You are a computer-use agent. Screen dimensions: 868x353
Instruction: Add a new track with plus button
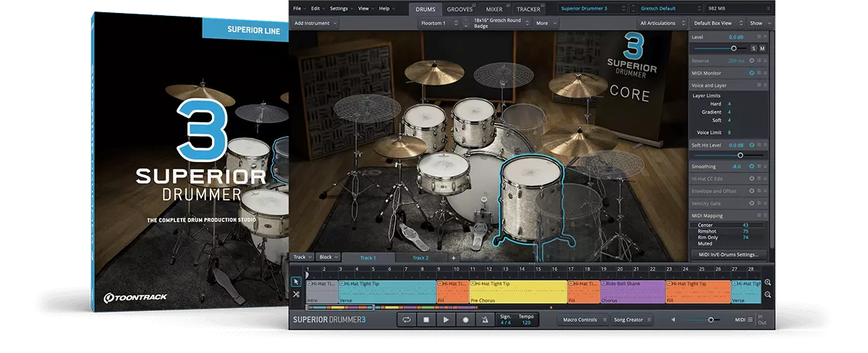click(454, 258)
